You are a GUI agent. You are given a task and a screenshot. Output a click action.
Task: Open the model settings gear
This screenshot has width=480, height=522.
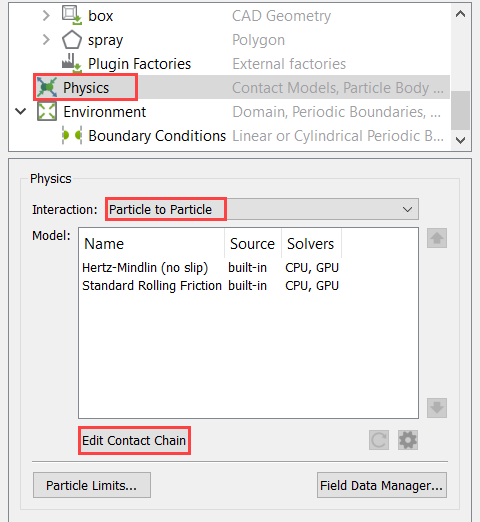(408, 440)
